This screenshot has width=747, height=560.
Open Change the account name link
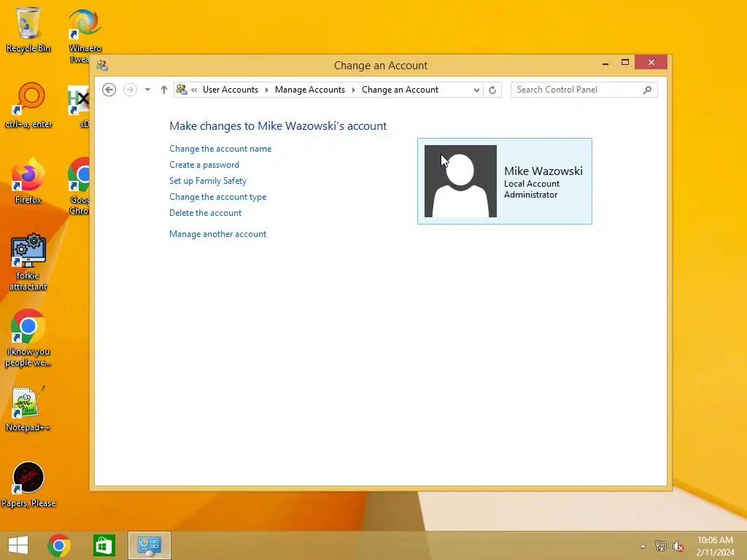tap(220, 149)
